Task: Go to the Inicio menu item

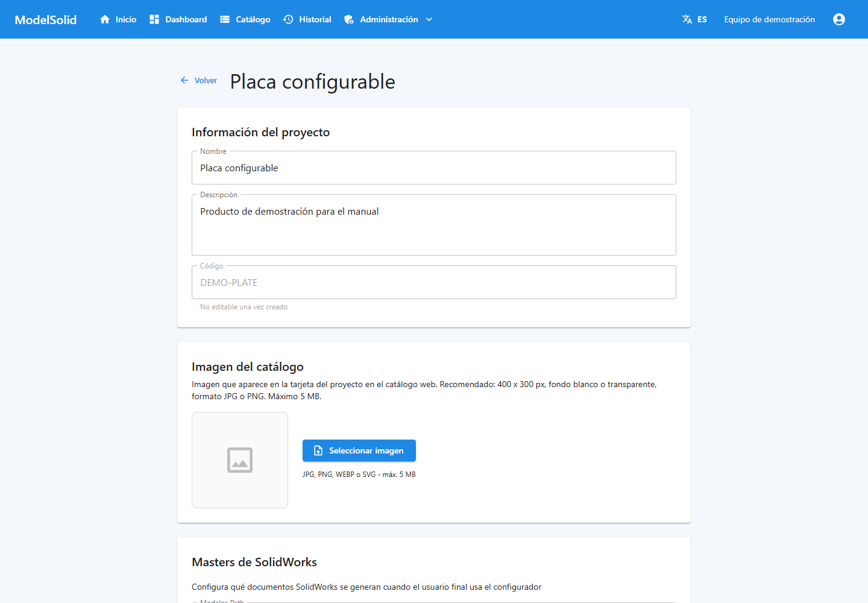Action: tap(126, 19)
